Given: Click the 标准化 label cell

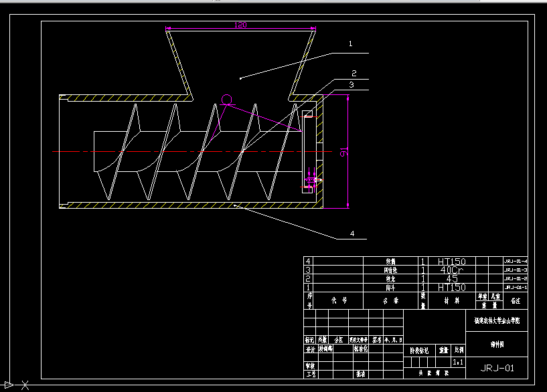Looking at the screenshot, I should click(x=361, y=349).
